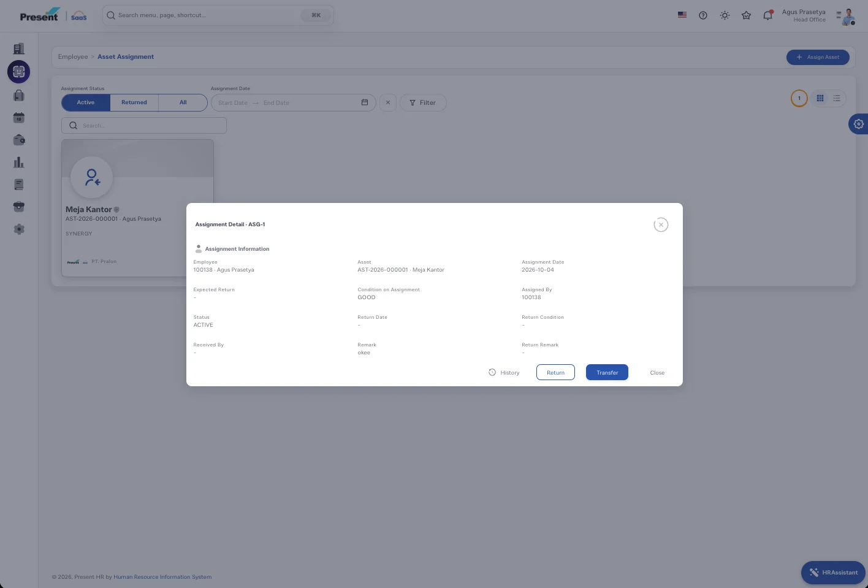This screenshot has height=588, width=868.
Task: Clear the assignment date range
Action: point(388,102)
